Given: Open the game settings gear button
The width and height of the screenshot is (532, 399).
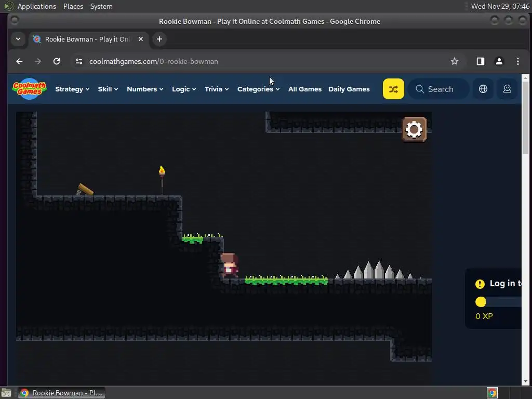Looking at the screenshot, I should click(x=414, y=129).
